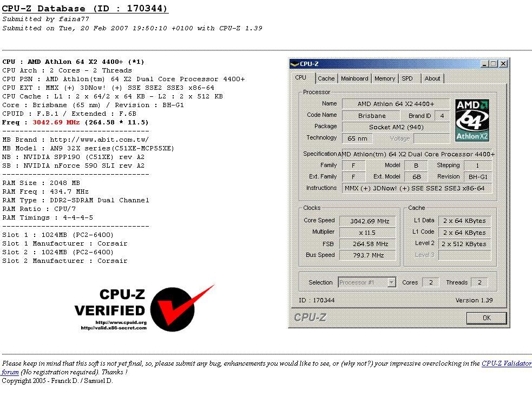The width and height of the screenshot is (532, 410).
Task: Click the CPUID F.B.1 line
Action: (69, 114)
